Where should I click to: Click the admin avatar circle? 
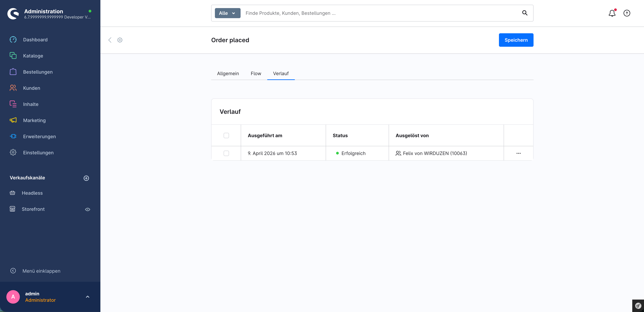click(13, 297)
